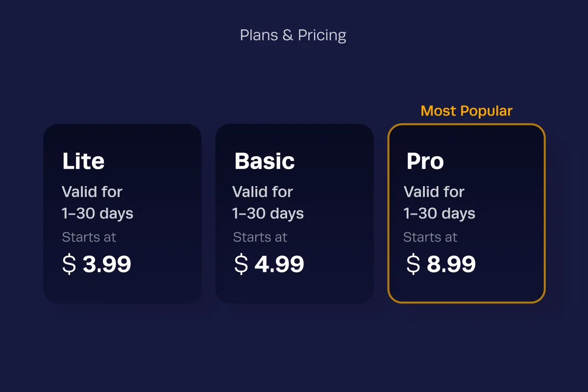Click the dollar sign on Basic plan
The width and height of the screenshot is (588, 392).
click(241, 265)
